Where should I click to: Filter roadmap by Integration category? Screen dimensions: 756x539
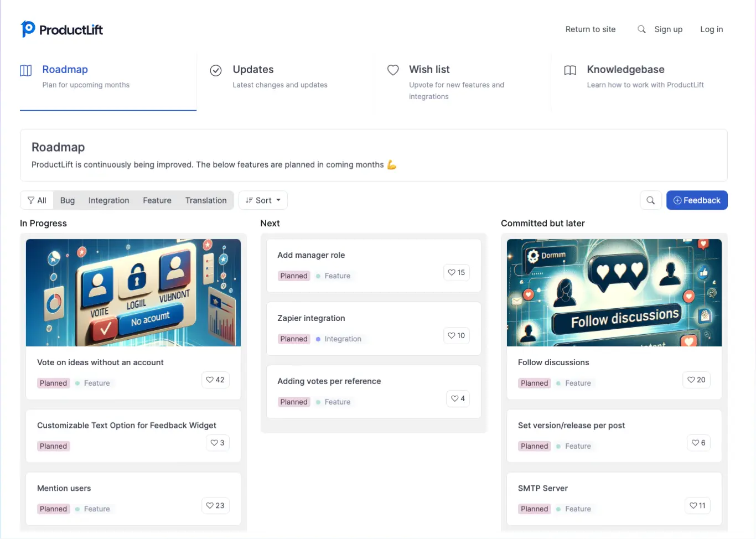point(108,200)
